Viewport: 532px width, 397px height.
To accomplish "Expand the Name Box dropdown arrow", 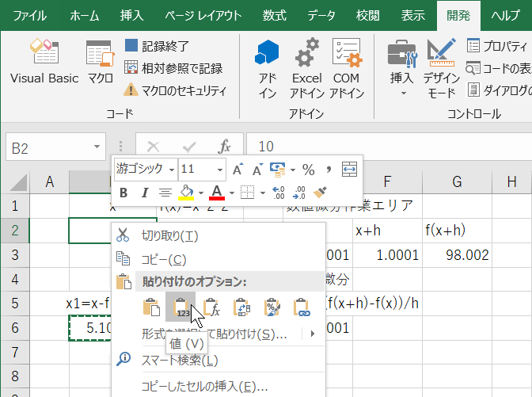I will 97,147.
